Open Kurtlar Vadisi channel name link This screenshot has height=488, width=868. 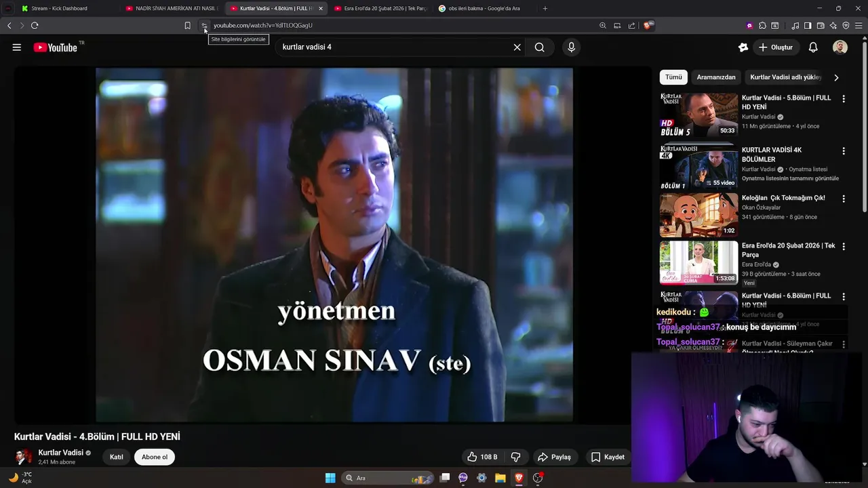coord(60,453)
